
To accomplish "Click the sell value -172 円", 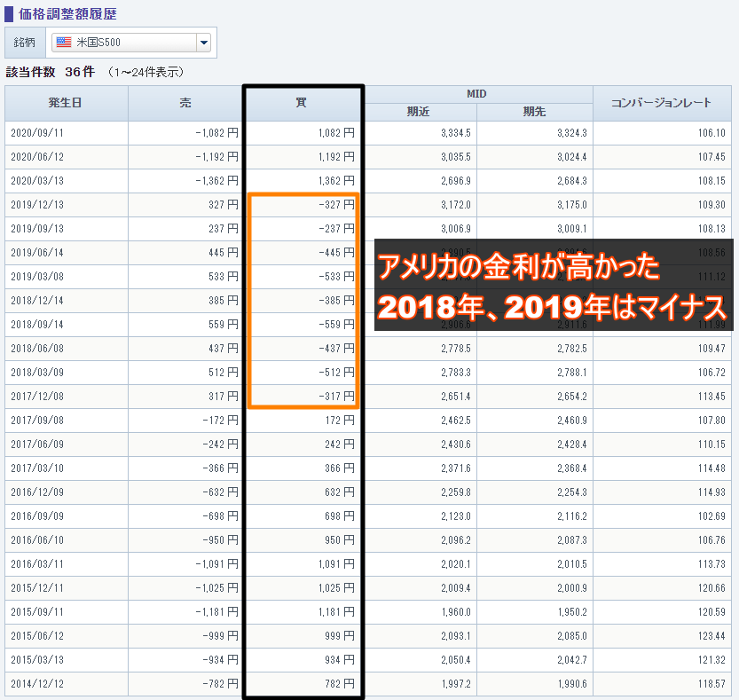I will tap(221, 421).
